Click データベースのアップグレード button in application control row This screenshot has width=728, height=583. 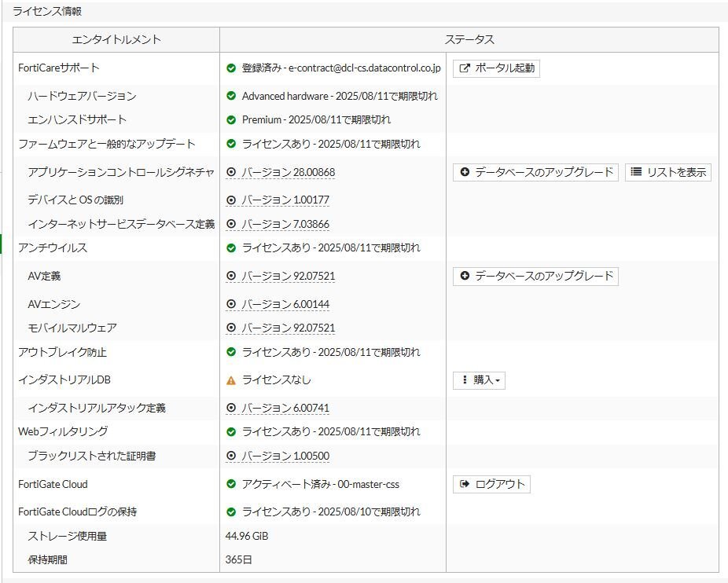click(x=535, y=172)
